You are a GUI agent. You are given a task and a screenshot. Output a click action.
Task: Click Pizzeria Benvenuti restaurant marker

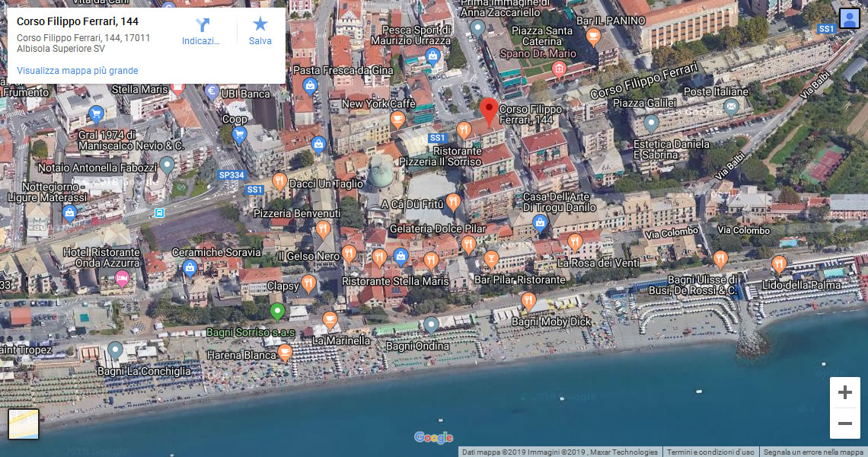[324, 229]
